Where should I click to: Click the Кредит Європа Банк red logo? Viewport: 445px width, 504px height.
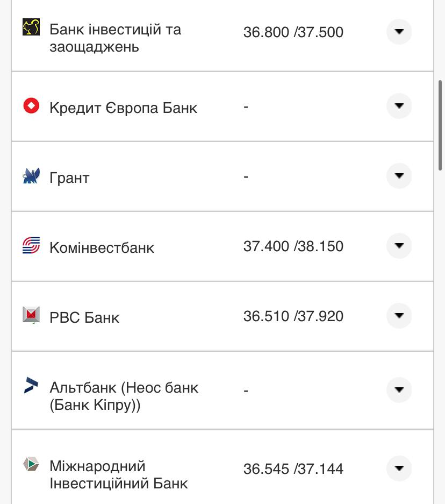(31, 105)
